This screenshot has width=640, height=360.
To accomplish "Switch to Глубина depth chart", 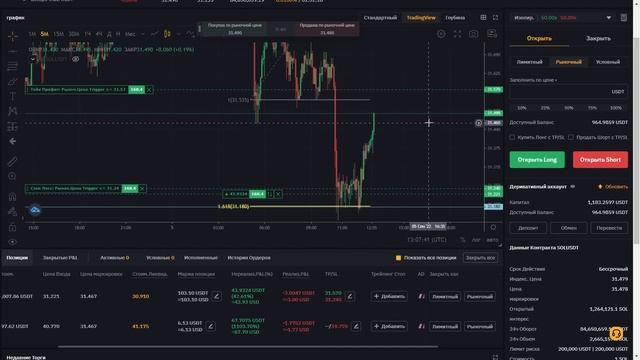I will 455,18.
